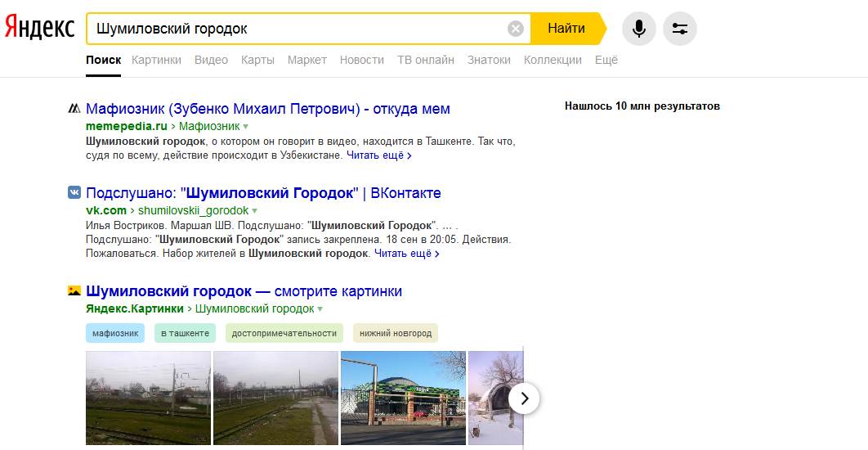Click the Нашлось 10 млн результатов text
Image resolution: width=868 pixels, height=450 pixels.
642,106
